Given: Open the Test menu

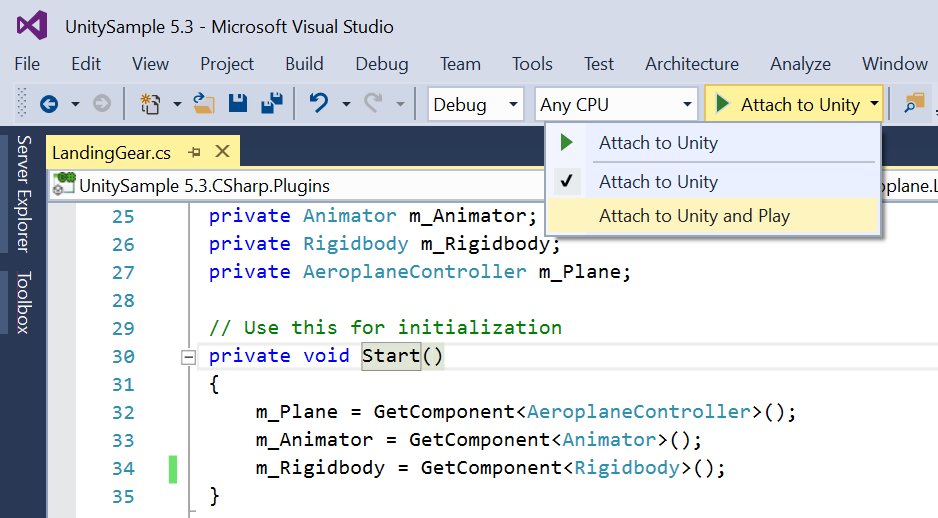Looking at the screenshot, I should pyautogui.click(x=599, y=64).
